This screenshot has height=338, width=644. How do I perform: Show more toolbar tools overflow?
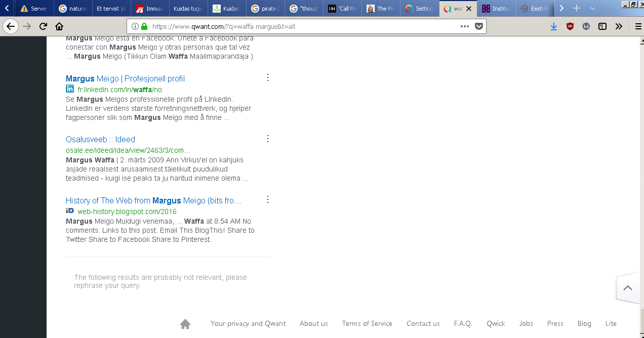point(619,26)
